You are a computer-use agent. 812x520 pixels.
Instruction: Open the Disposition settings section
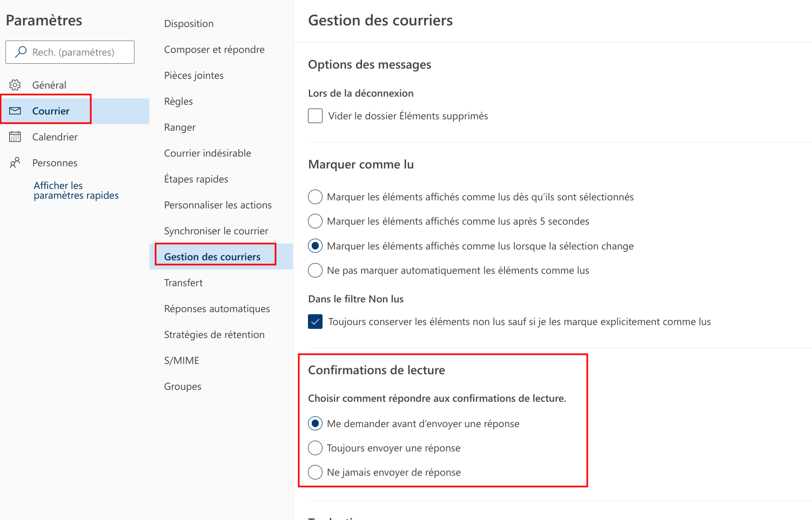pos(189,24)
